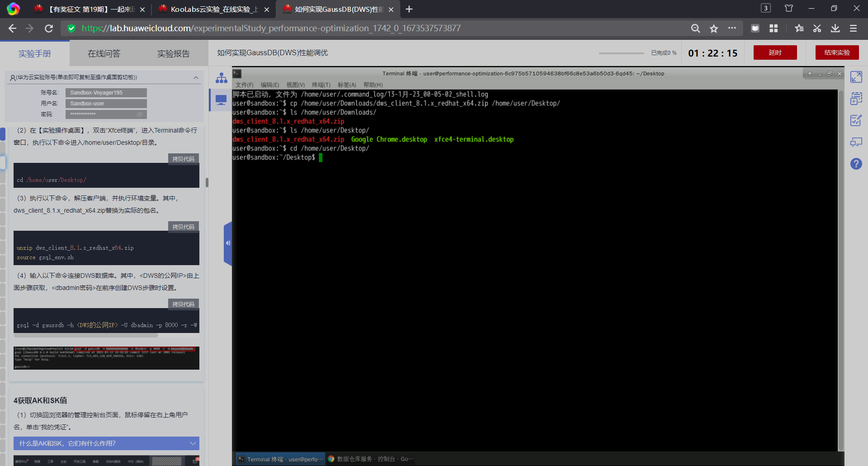Collapse the Huawei Cloud lab account panel
The height and width of the screenshot is (466, 868).
[x=196, y=77]
